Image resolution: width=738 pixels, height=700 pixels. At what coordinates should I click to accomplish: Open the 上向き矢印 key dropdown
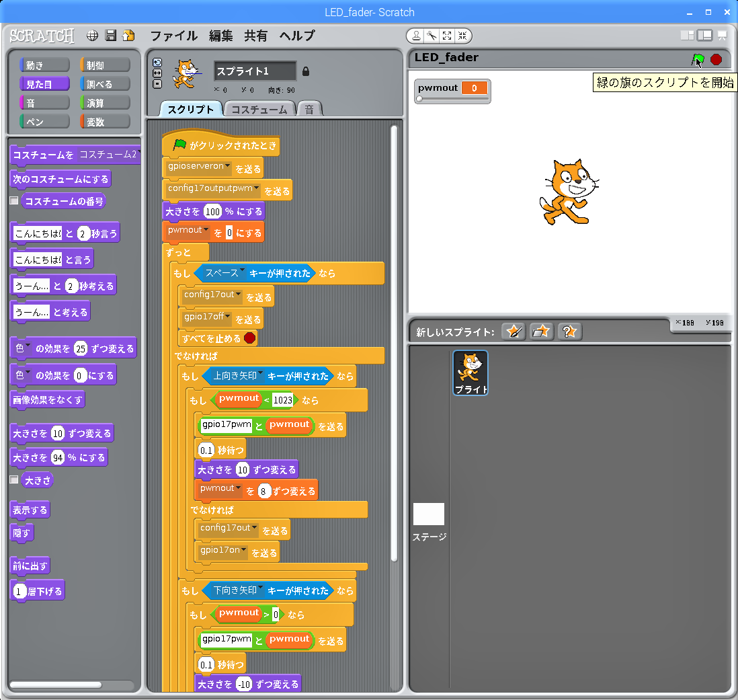pos(261,374)
